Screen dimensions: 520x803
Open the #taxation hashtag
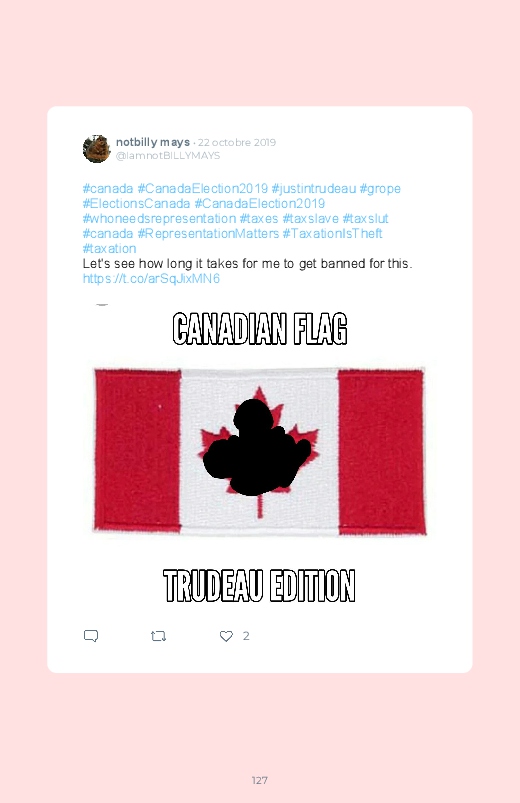point(110,248)
